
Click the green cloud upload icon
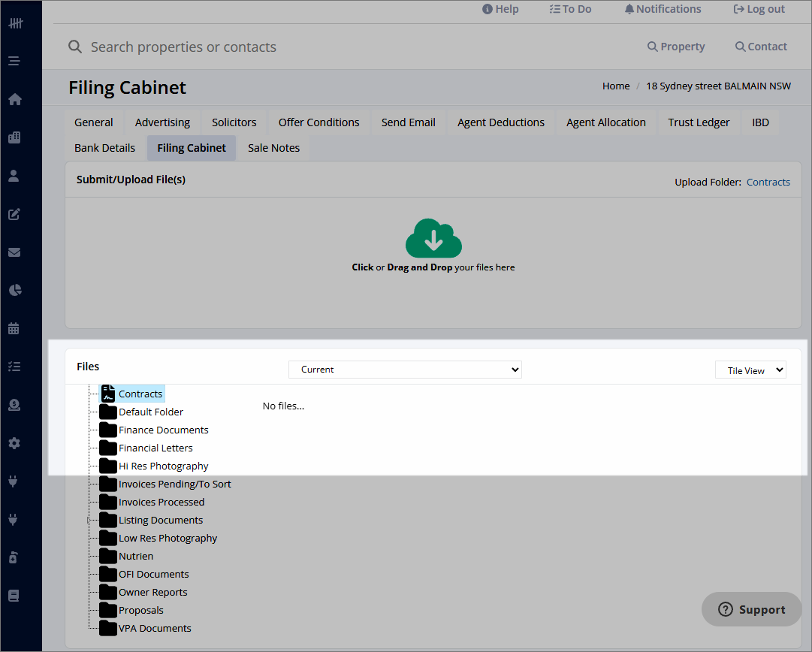click(433, 238)
